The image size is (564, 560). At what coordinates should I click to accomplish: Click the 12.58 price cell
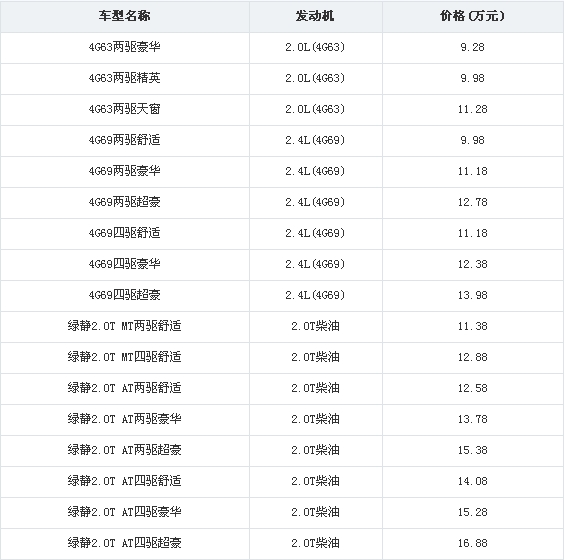coord(472,388)
